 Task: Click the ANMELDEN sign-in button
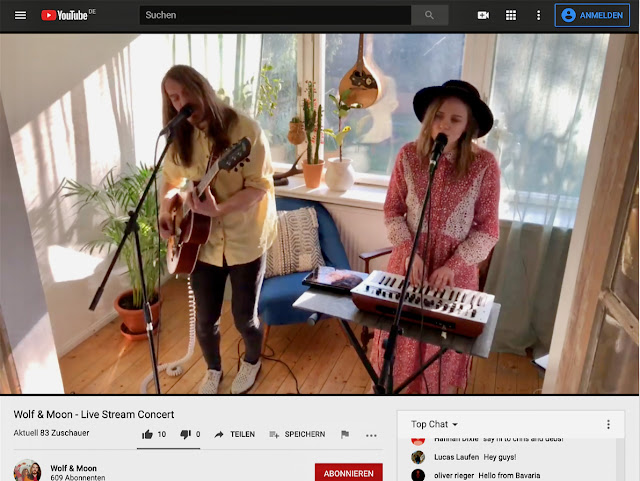pos(592,15)
